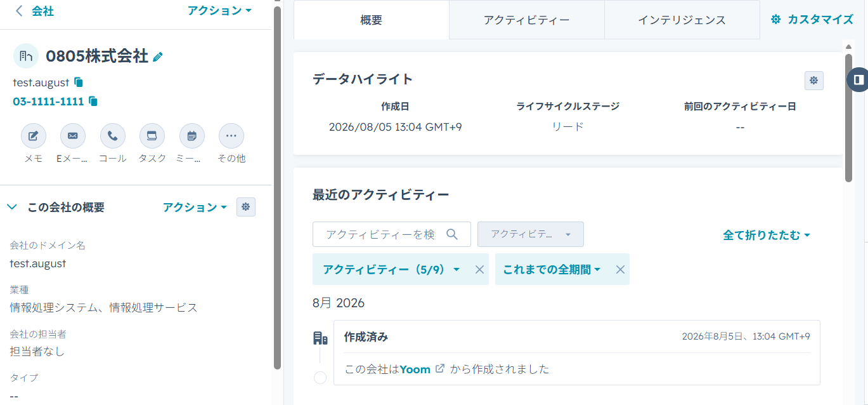
Task: Click the scroll-up arrow at far right
Action: [x=848, y=46]
